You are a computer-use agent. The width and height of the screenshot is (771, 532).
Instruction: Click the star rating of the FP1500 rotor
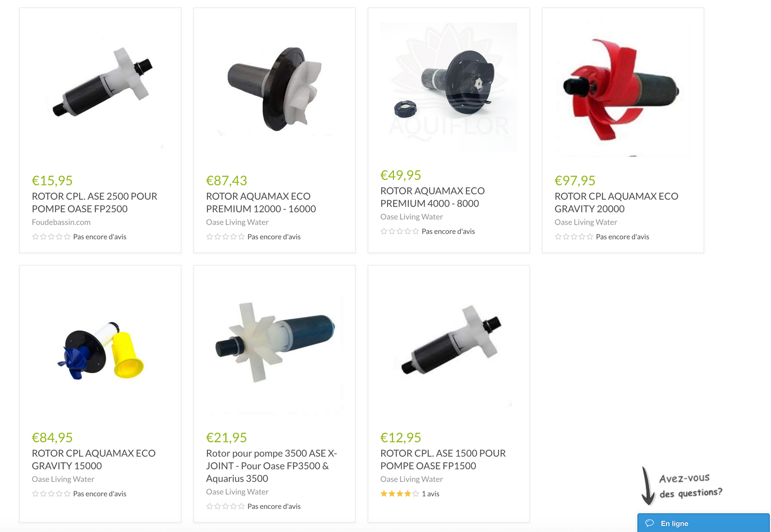[x=399, y=493]
